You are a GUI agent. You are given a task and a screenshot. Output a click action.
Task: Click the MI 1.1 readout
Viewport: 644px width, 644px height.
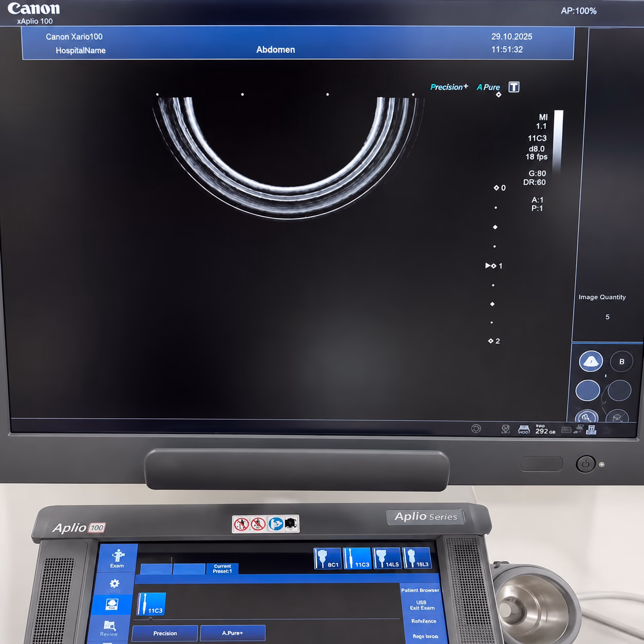tap(542, 122)
